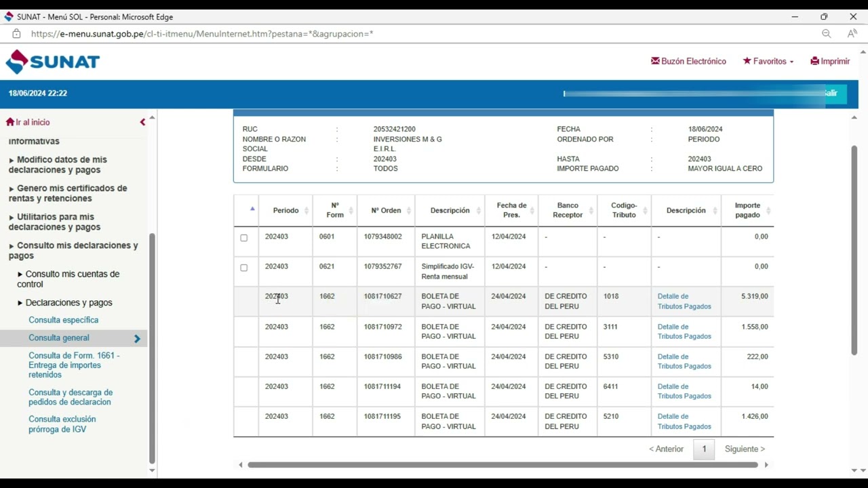Go to Anterior page
Image resolution: width=868 pixels, height=488 pixels.
(x=666, y=449)
